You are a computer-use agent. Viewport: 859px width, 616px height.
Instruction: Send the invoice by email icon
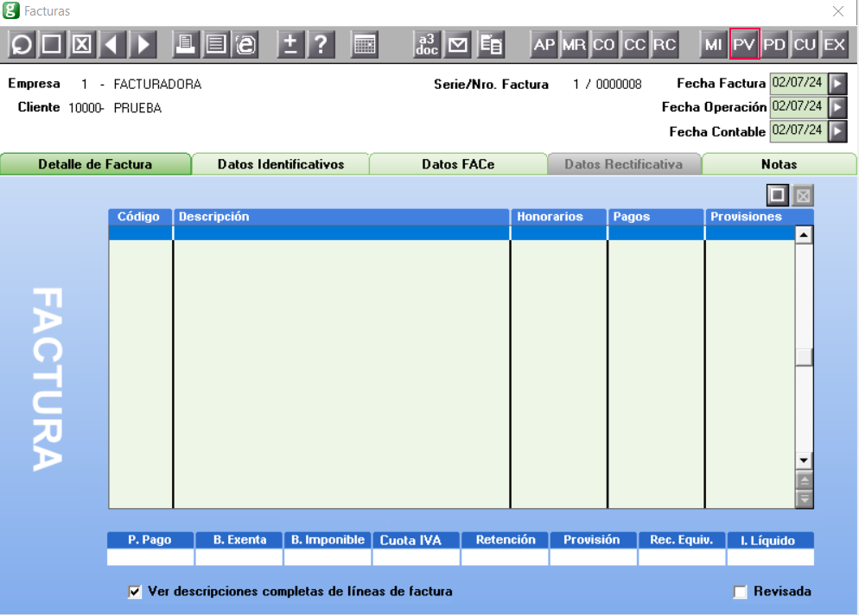[x=457, y=44]
